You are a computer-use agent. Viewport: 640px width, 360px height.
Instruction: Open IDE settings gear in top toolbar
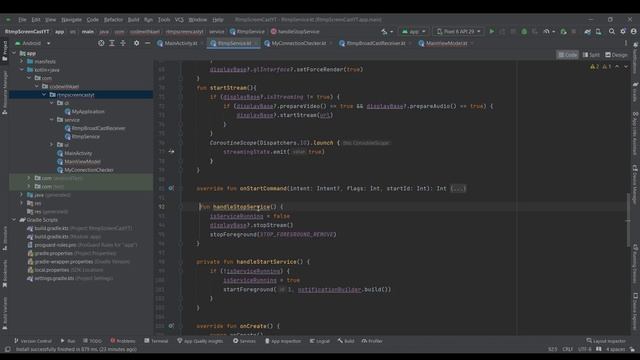(623, 31)
